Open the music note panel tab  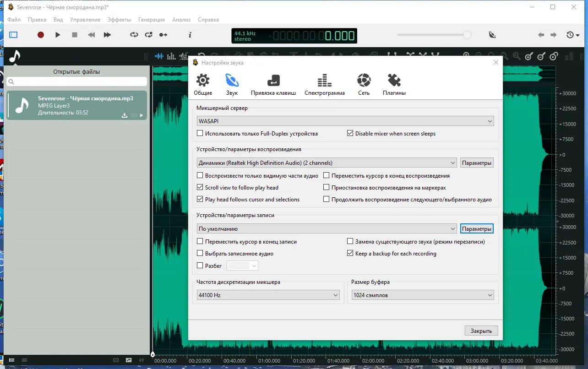pyautogui.click(x=15, y=56)
